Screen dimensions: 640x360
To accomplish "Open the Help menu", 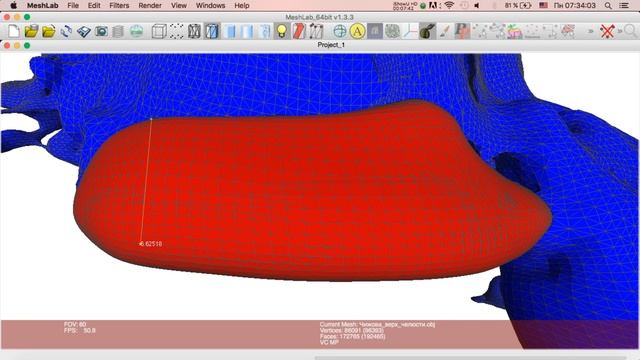I will click(242, 5).
